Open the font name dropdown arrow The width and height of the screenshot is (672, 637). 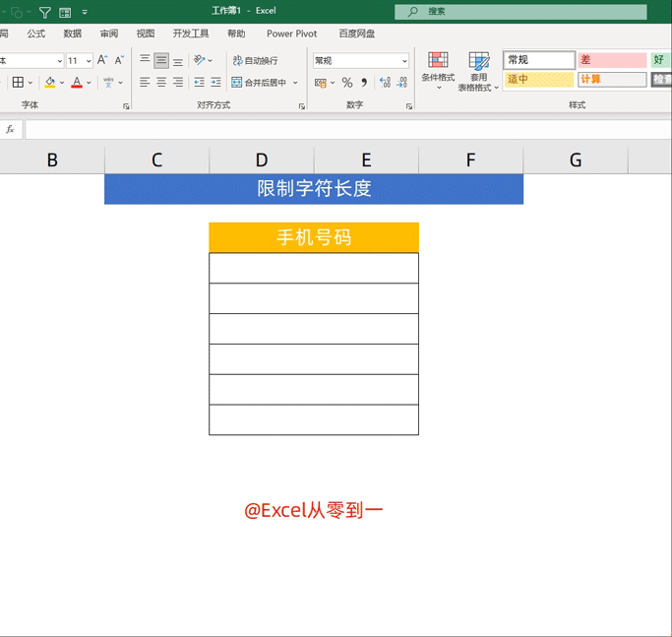[x=60, y=60]
